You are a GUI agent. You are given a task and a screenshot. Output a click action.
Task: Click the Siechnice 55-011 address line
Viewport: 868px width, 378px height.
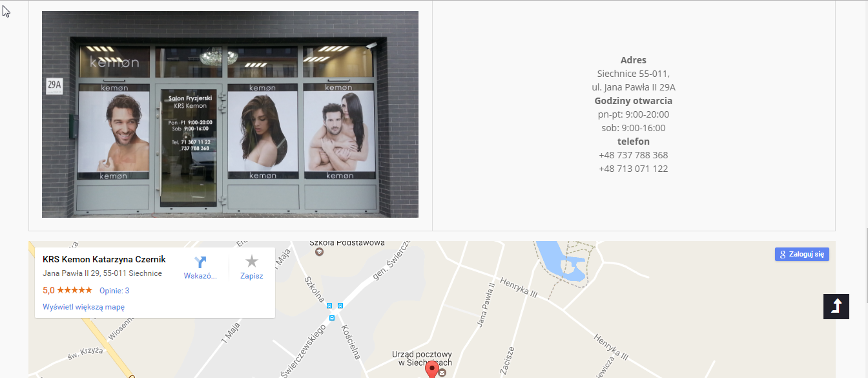(634, 74)
